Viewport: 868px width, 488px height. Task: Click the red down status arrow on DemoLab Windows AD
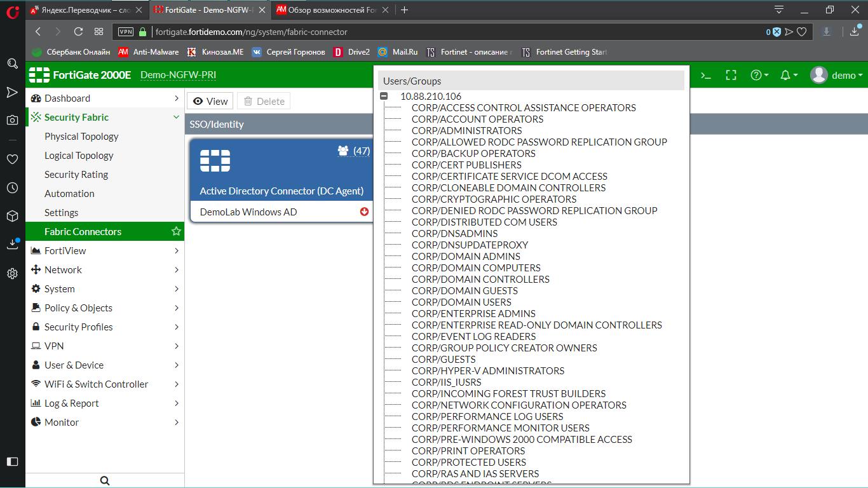pos(364,212)
